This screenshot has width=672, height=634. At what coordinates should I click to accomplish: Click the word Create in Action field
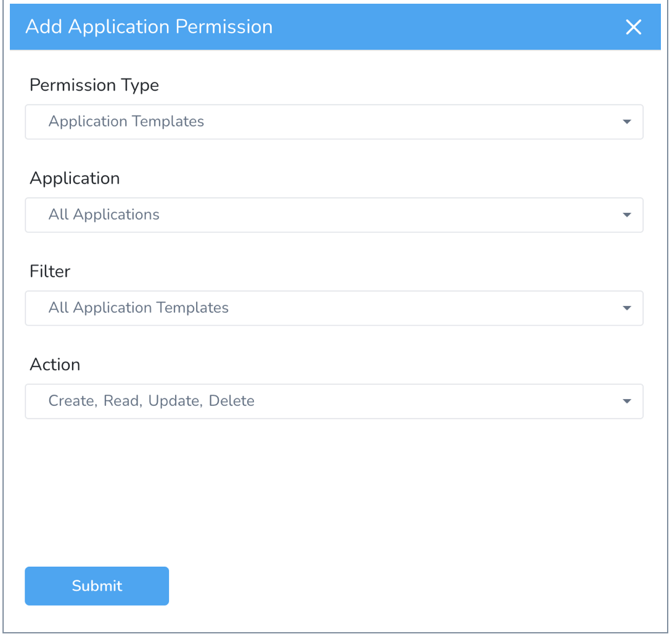[72, 401]
